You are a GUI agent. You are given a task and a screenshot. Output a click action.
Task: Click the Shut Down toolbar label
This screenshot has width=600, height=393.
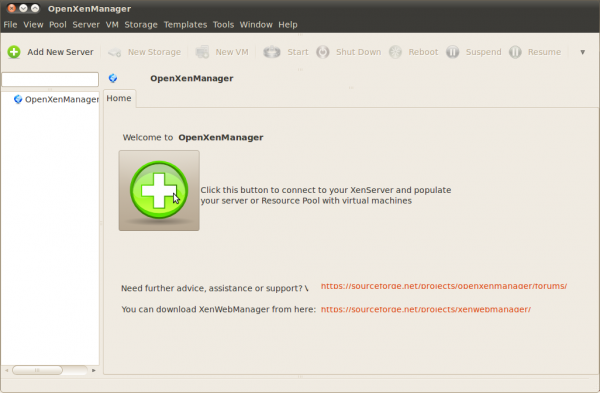pos(359,52)
